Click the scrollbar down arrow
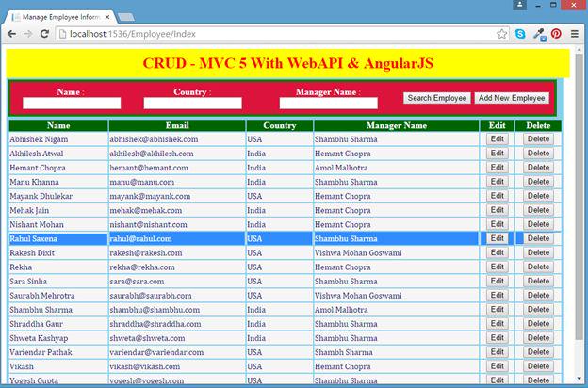This screenshot has height=388, width=588. [x=580, y=379]
